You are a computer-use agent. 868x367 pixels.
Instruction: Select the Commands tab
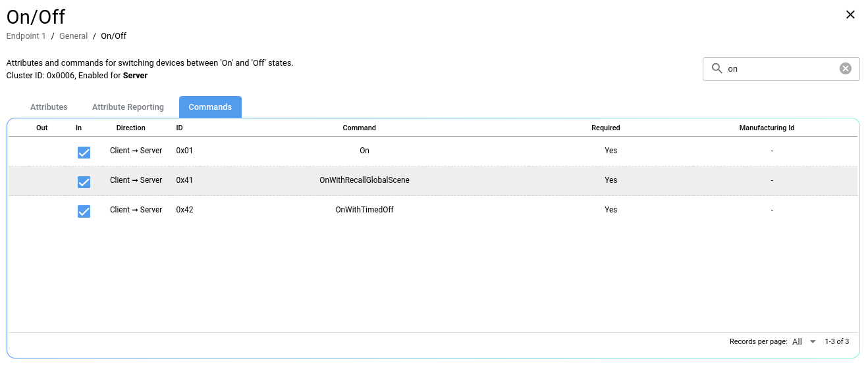[x=210, y=107]
